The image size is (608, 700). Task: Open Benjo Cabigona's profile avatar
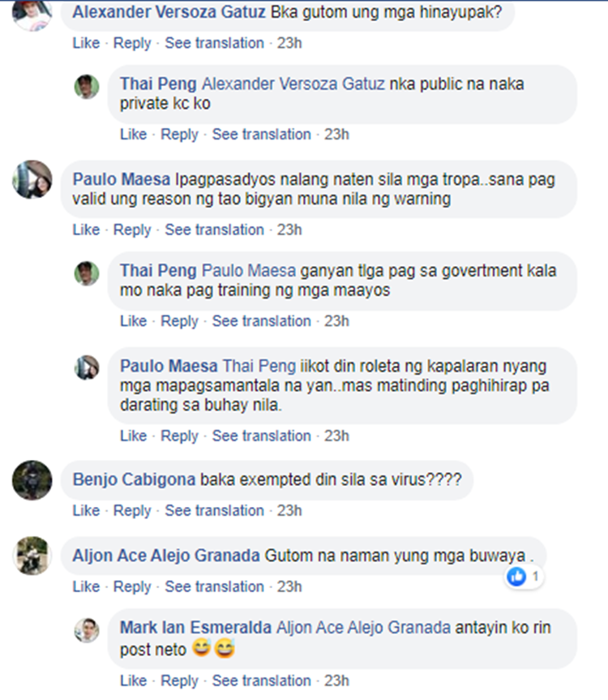point(32,480)
